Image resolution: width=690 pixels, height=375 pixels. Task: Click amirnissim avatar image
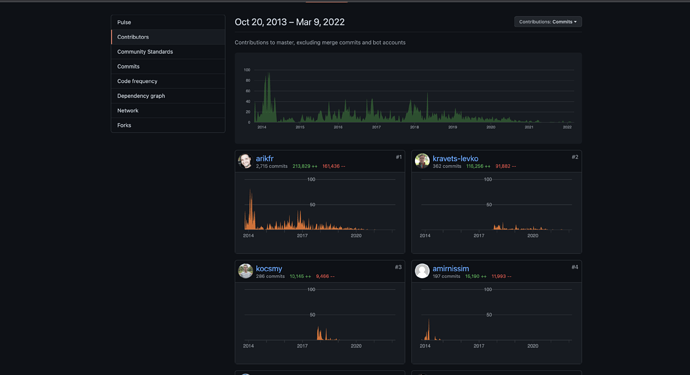[422, 271]
